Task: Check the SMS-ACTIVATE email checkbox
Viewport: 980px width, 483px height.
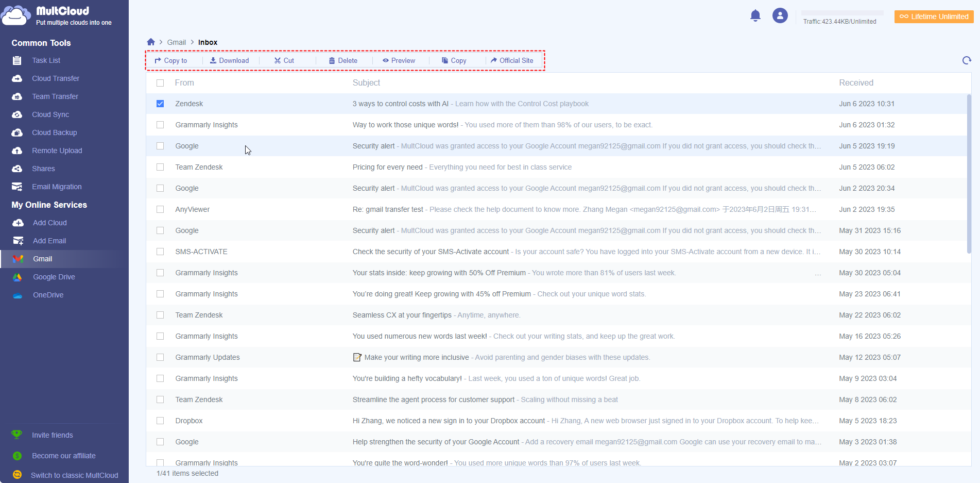Action: pos(160,252)
